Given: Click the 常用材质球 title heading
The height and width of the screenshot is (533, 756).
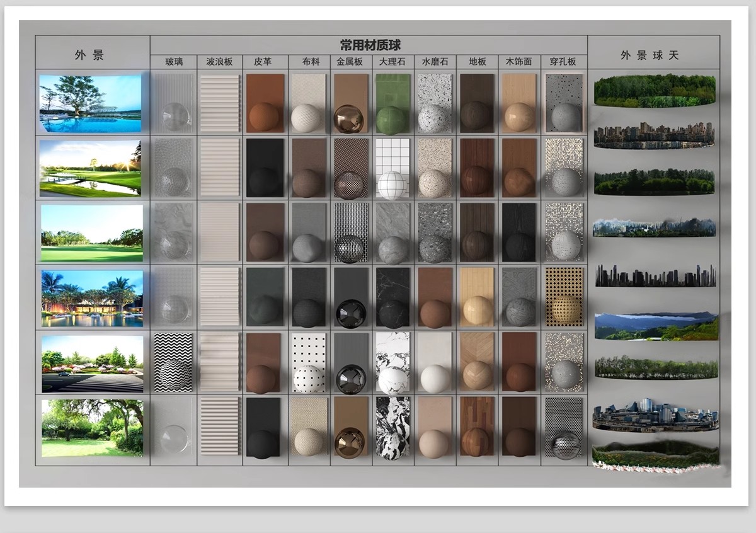Looking at the screenshot, I should point(370,45).
